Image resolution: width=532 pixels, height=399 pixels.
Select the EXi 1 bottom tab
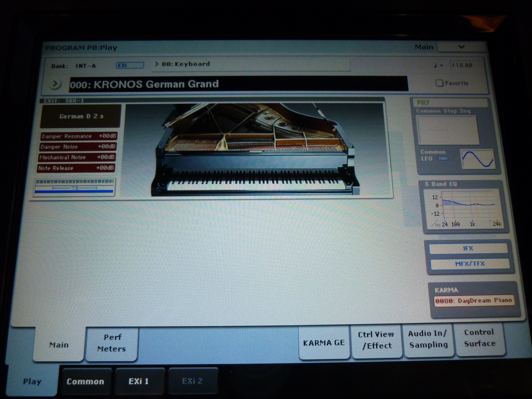(x=139, y=381)
